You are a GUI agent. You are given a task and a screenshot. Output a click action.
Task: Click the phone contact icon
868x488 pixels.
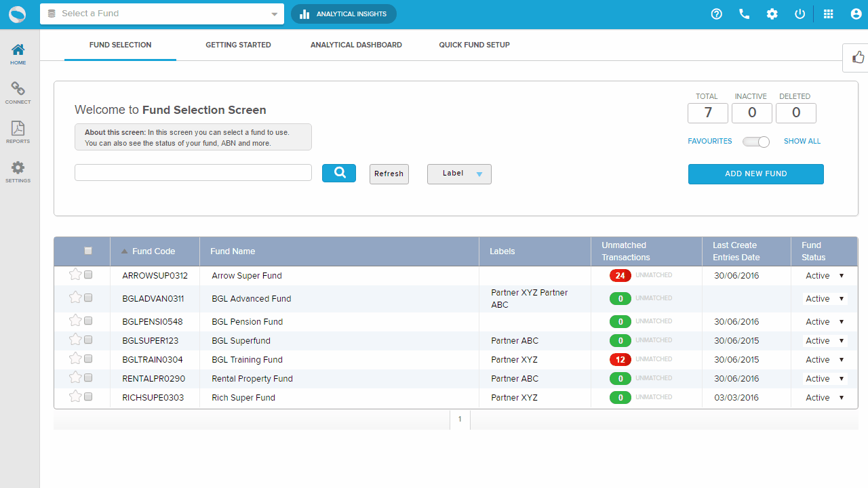click(x=745, y=14)
